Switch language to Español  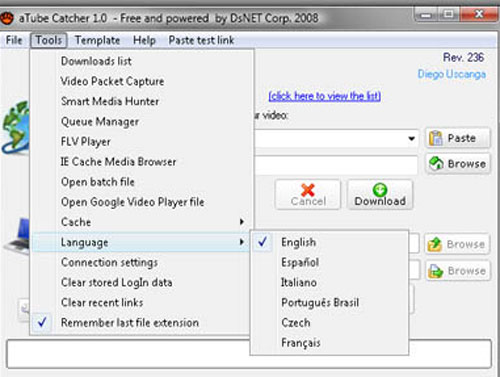click(x=329, y=262)
